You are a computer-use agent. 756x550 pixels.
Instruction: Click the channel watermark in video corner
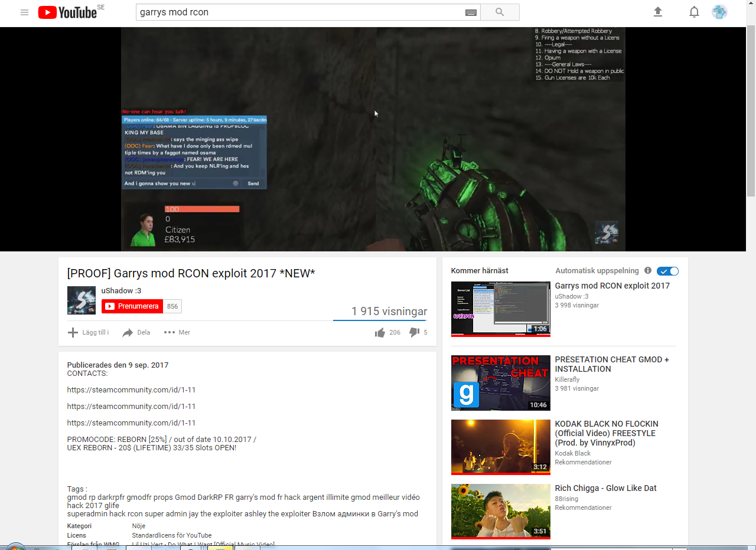(607, 232)
